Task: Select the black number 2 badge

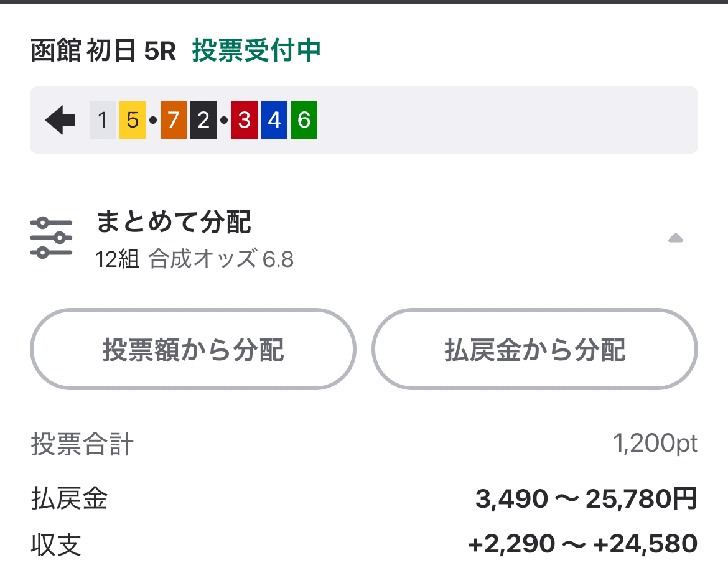Action: click(x=202, y=120)
